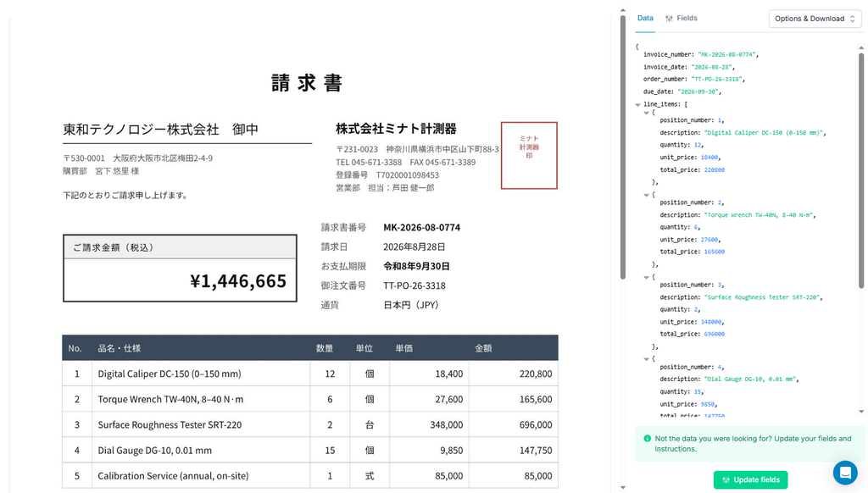This screenshot has width=868, height=493.
Task: Click amount 147,750 in the table
Action: (x=536, y=451)
